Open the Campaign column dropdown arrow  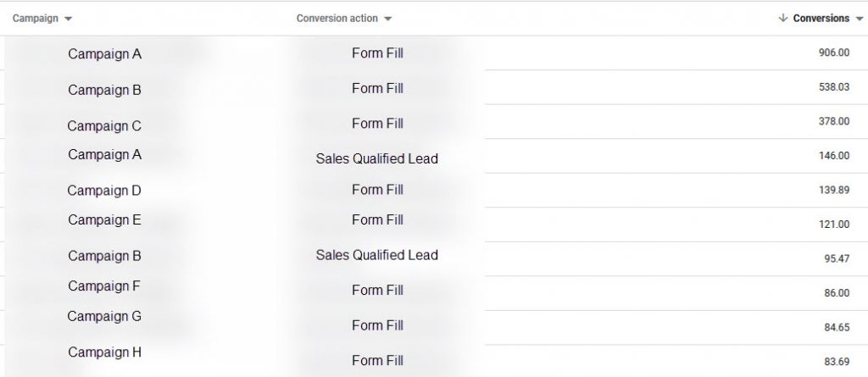[x=68, y=19]
